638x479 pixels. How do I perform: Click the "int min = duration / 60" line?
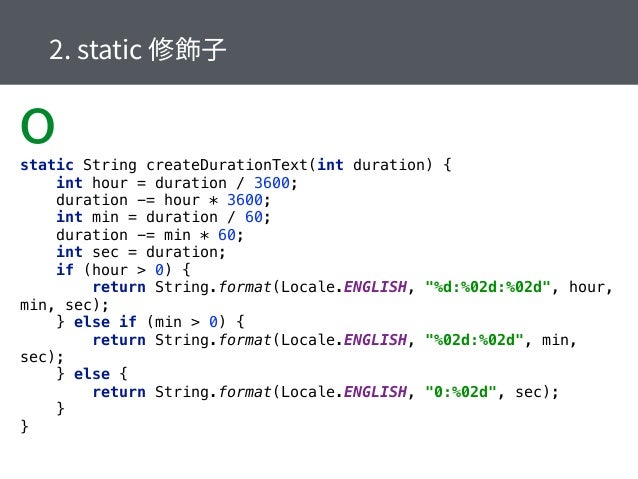[x=163, y=217]
